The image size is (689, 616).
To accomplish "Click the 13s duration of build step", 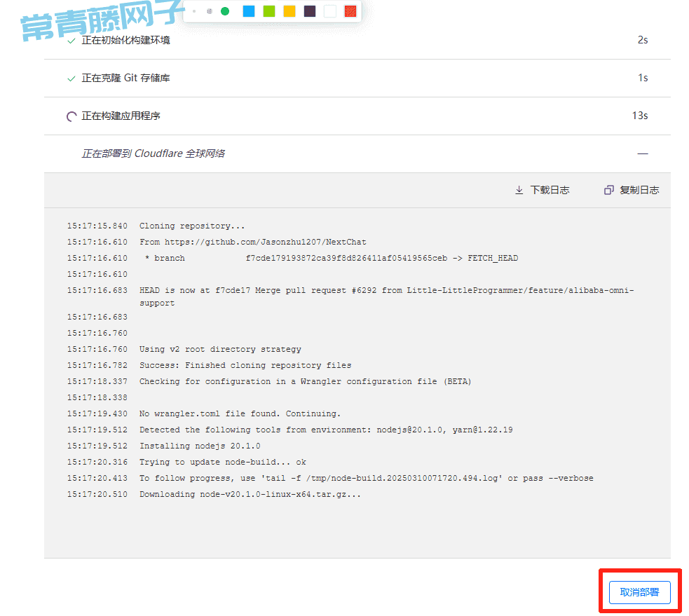I will [640, 116].
